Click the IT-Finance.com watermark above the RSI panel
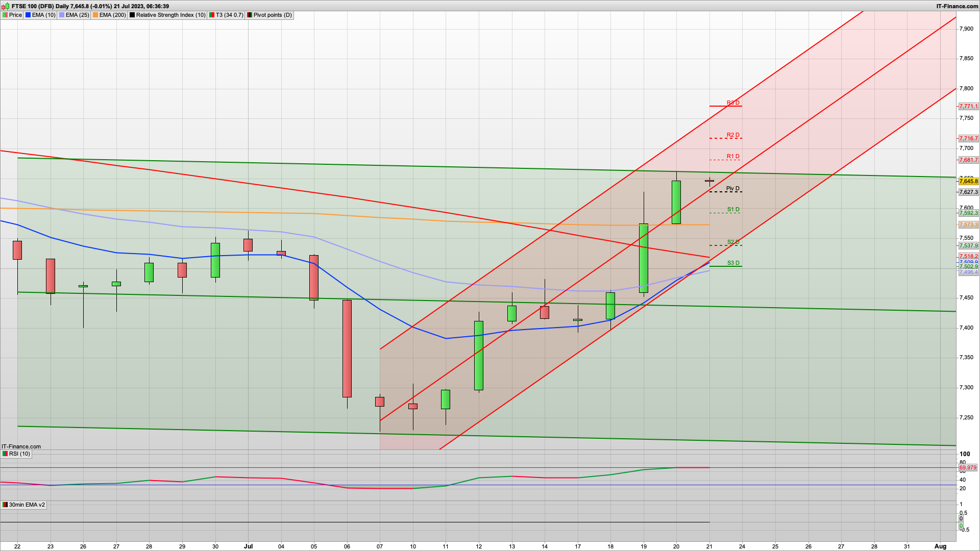The image size is (980, 551). click(21, 446)
